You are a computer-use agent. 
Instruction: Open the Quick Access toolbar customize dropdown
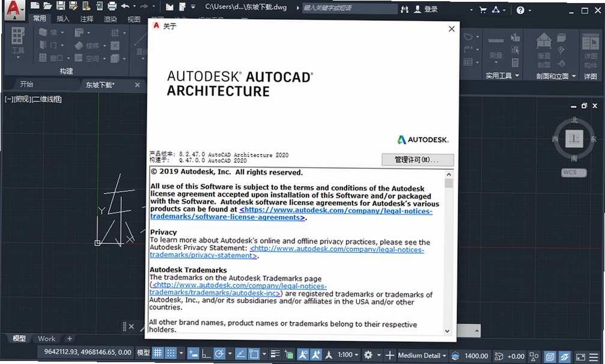(x=193, y=7)
